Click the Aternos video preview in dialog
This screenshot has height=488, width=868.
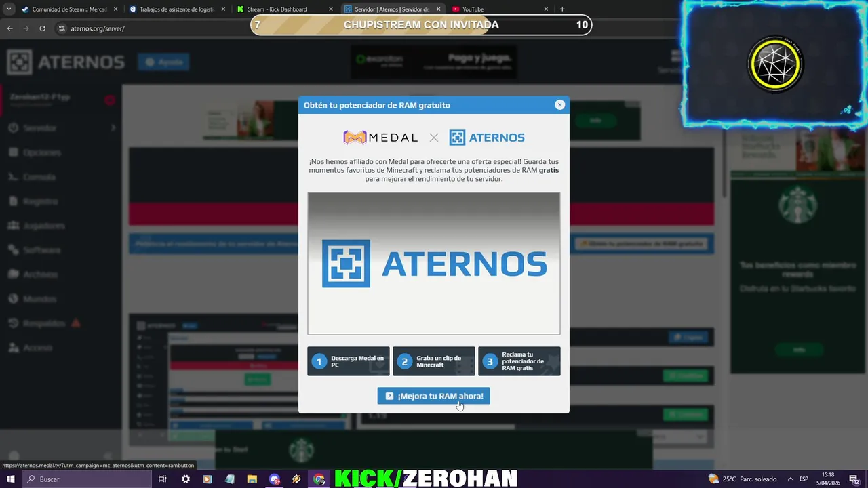tap(434, 264)
